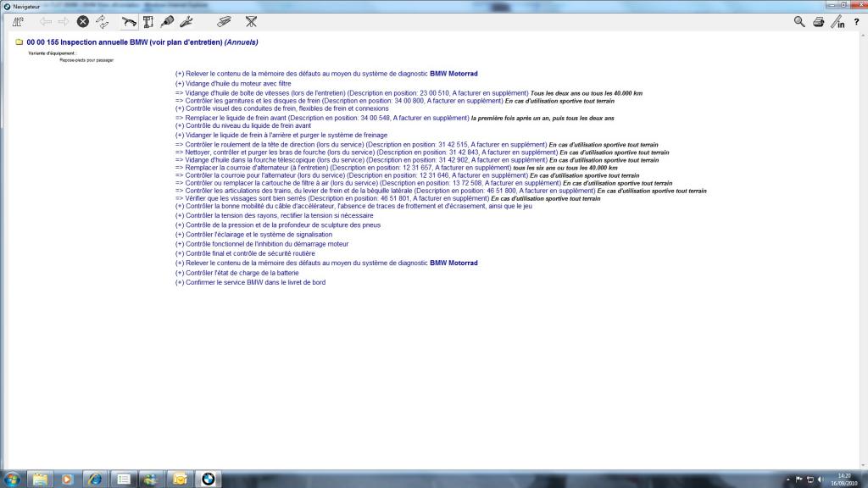Click the scroll-up arrow of the vertical scrollbar

[x=864, y=35]
